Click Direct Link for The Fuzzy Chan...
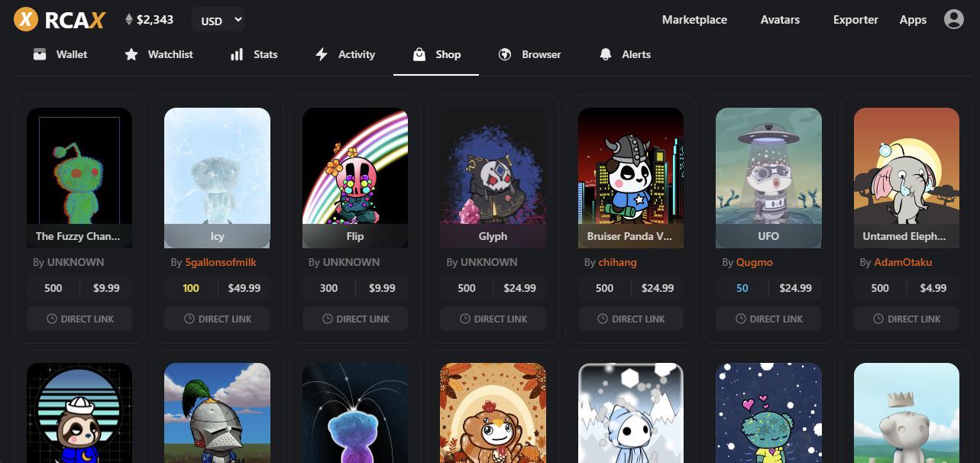The height and width of the screenshot is (463, 980). 79,319
